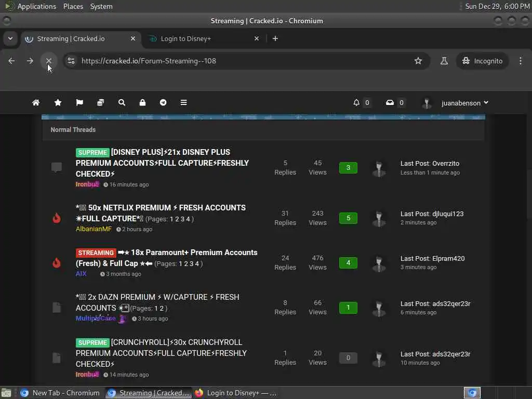The width and height of the screenshot is (532, 399).
Task: Open last post by djluqui123
Action: coord(432,214)
